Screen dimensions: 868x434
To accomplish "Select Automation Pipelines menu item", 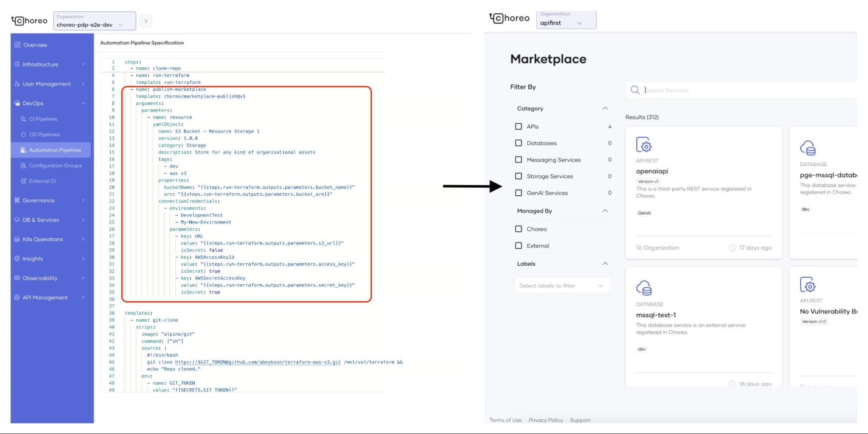I will pos(57,150).
